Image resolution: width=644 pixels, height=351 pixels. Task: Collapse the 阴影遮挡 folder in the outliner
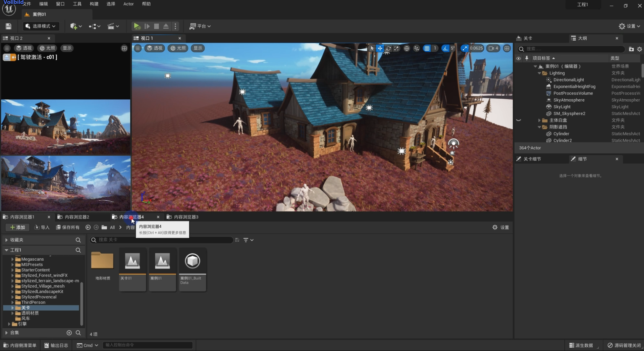point(539,127)
